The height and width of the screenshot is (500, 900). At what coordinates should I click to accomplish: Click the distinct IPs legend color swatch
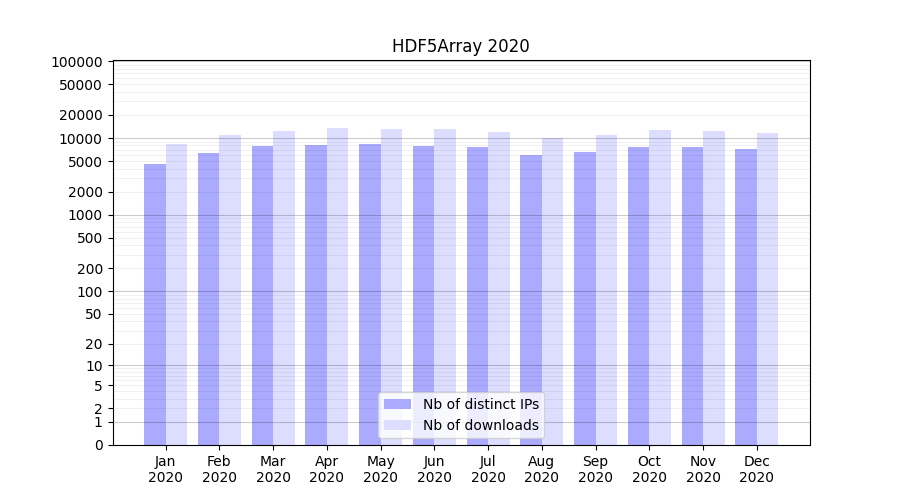(397, 404)
